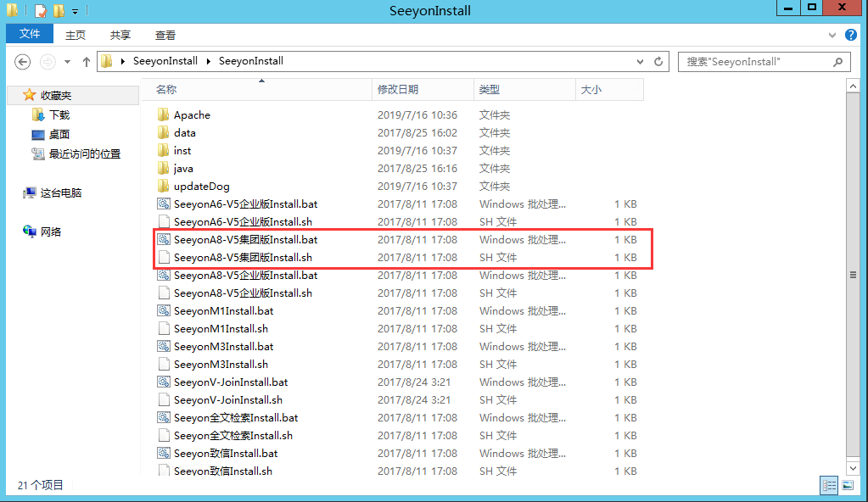Expand root breadcrumb arrow in address bar
The width and height of the screenshot is (868, 502).
tap(122, 61)
